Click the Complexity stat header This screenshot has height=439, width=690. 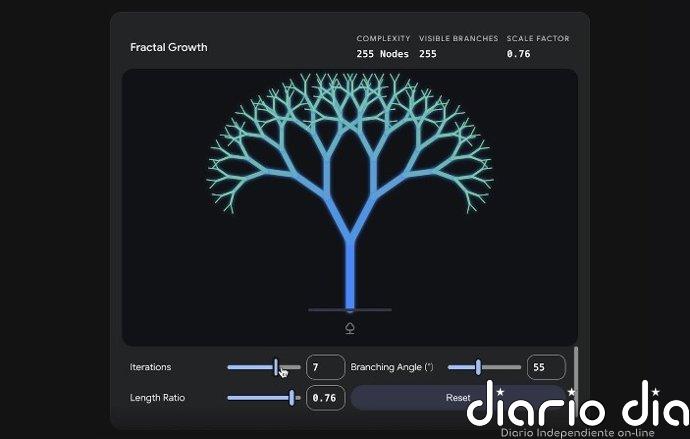coord(383,39)
